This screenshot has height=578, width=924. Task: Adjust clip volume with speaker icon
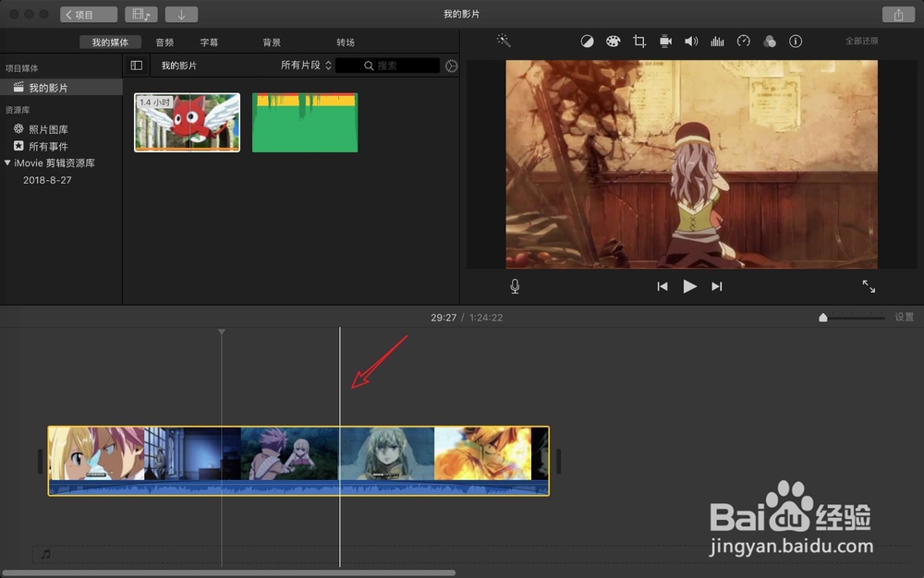pos(691,41)
